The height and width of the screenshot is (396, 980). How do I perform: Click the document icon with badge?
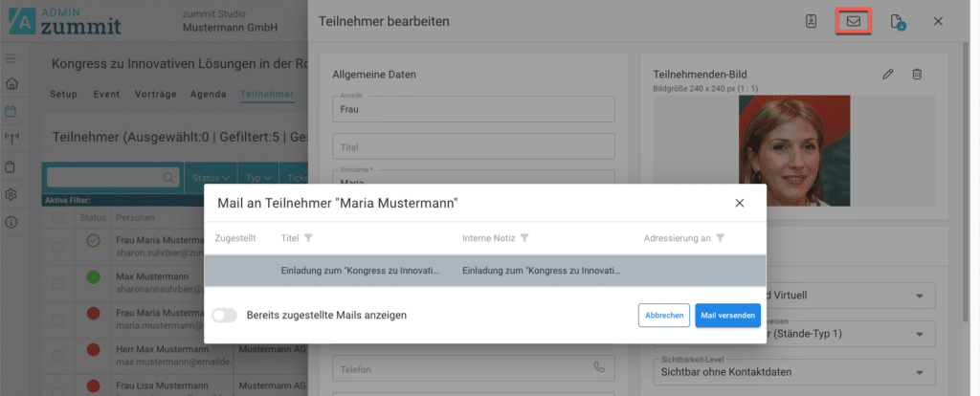pos(897,21)
